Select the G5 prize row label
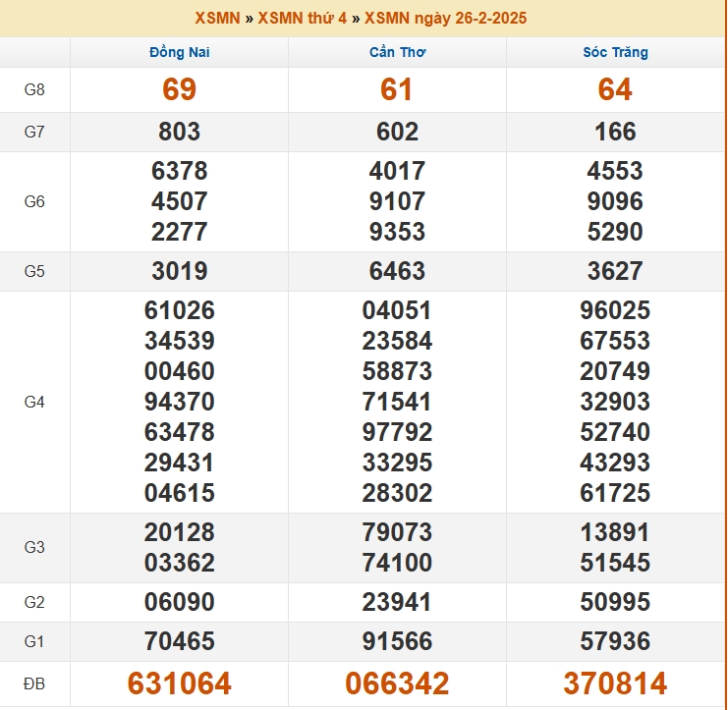Image resolution: width=728 pixels, height=710 pixels. [x=34, y=271]
